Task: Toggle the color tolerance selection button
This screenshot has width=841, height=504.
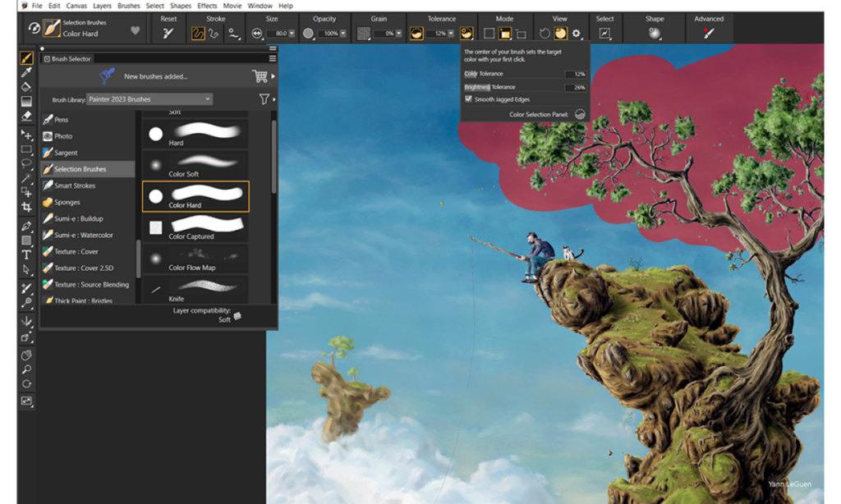Action: (416, 33)
